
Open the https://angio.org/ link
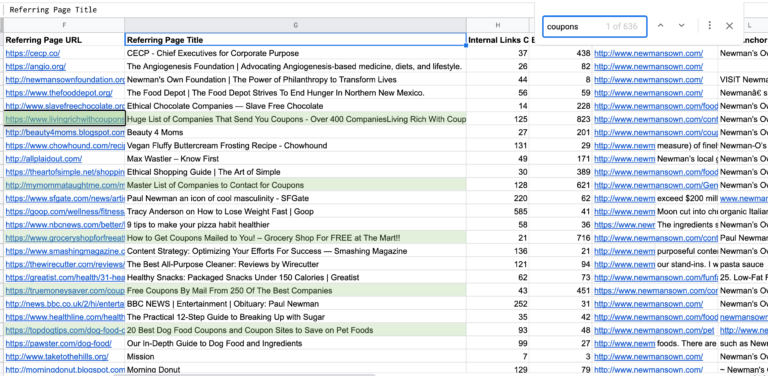(35, 66)
